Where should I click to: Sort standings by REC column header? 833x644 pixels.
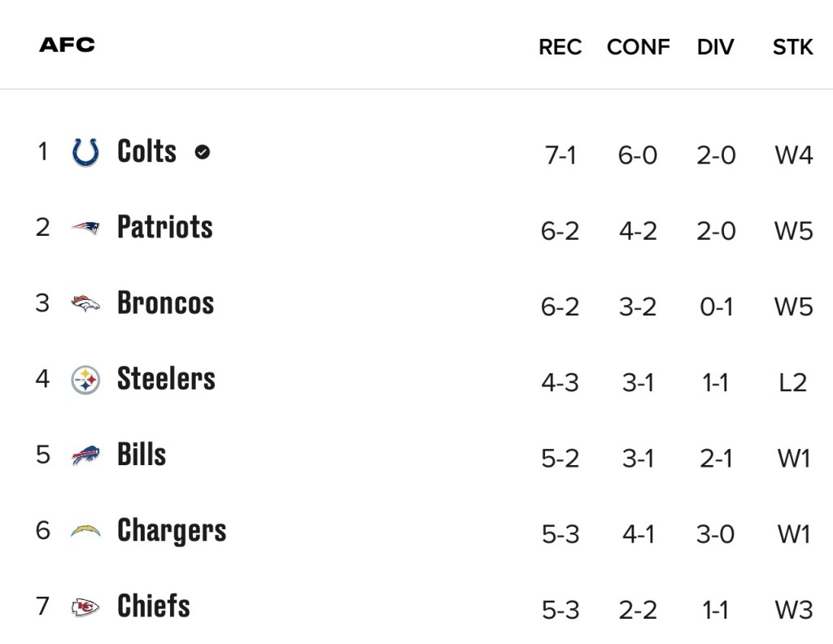560,47
